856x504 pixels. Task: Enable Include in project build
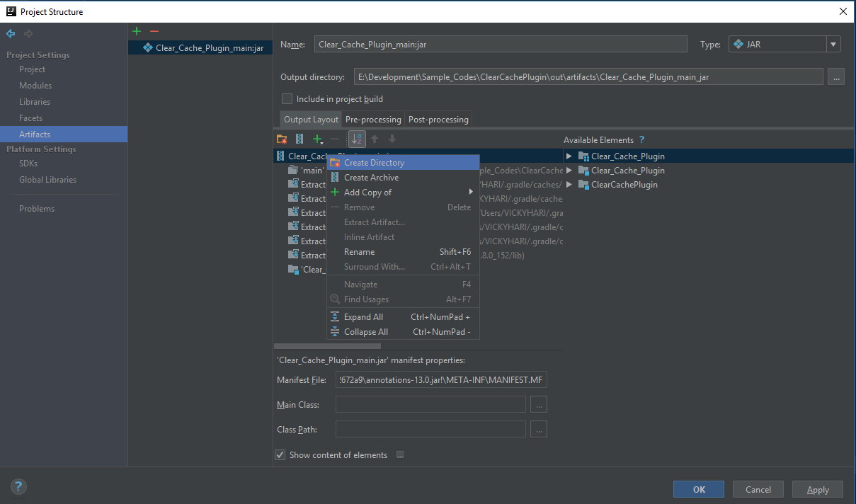pyautogui.click(x=287, y=99)
